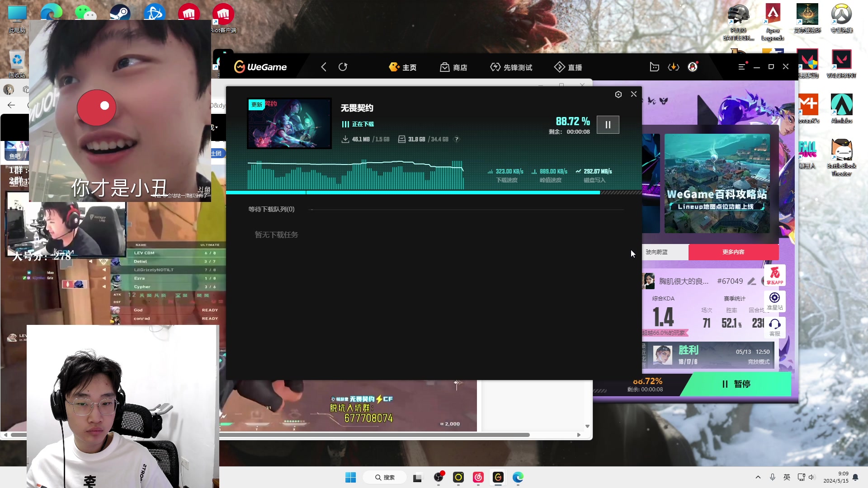Contact 客服 customer service headset

pyautogui.click(x=774, y=327)
